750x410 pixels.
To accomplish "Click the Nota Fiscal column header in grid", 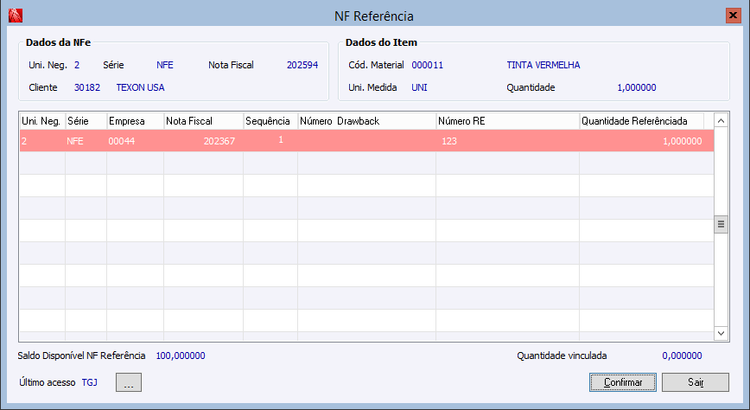I will 204,121.
